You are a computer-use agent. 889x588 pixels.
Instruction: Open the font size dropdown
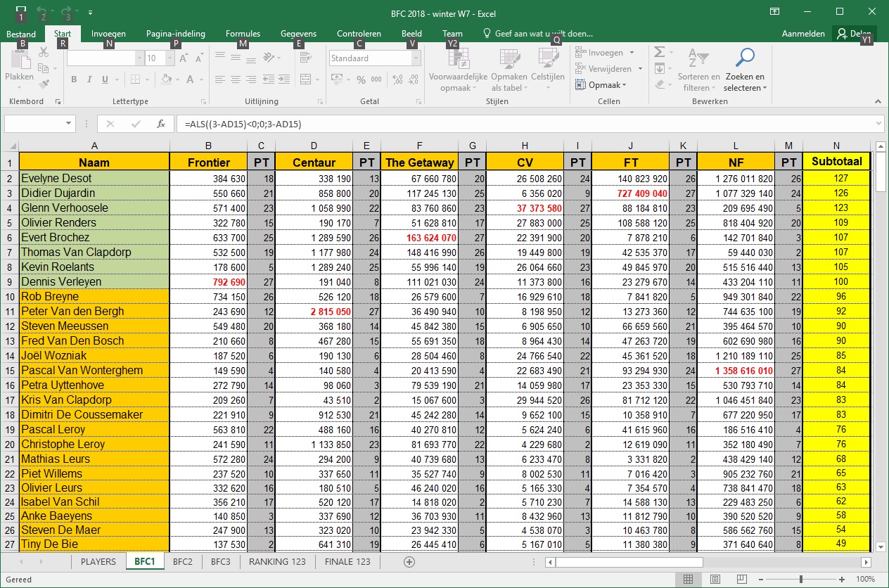pos(170,58)
